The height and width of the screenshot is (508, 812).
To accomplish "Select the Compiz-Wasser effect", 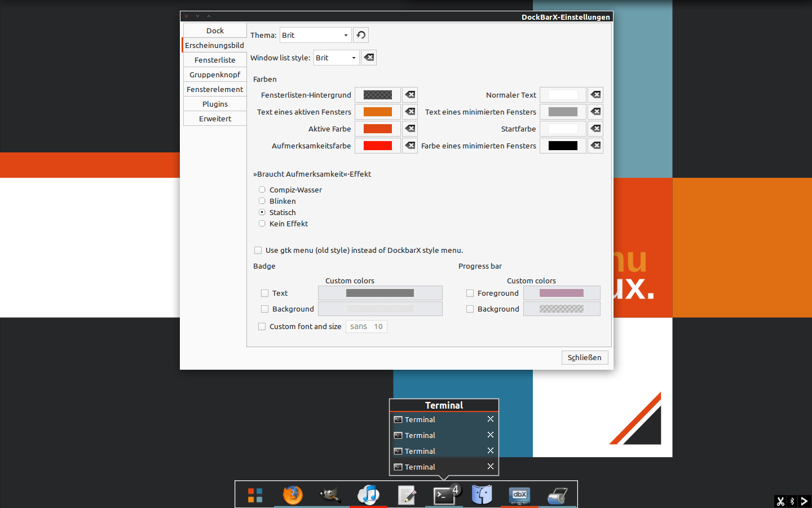I will coord(262,190).
